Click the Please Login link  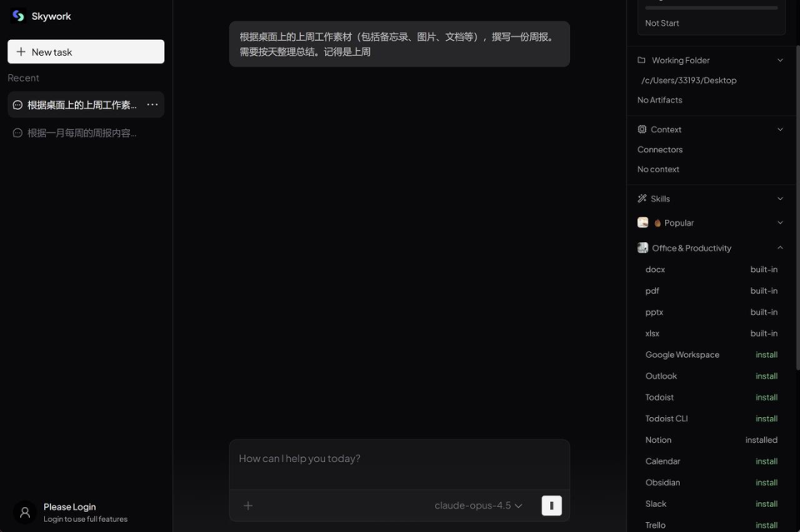click(70, 506)
